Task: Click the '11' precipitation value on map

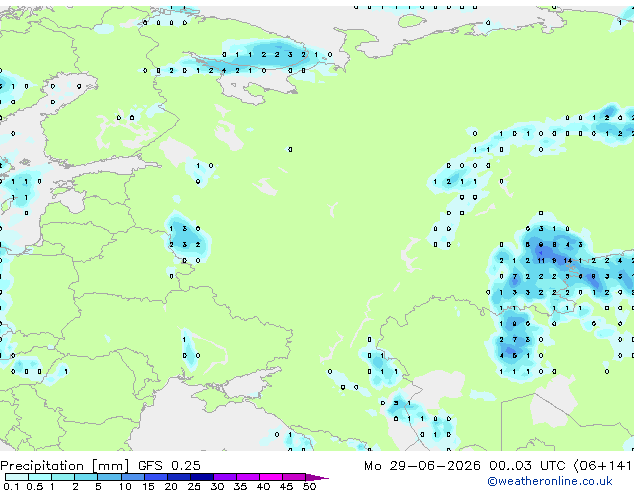Action: [541, 261]
